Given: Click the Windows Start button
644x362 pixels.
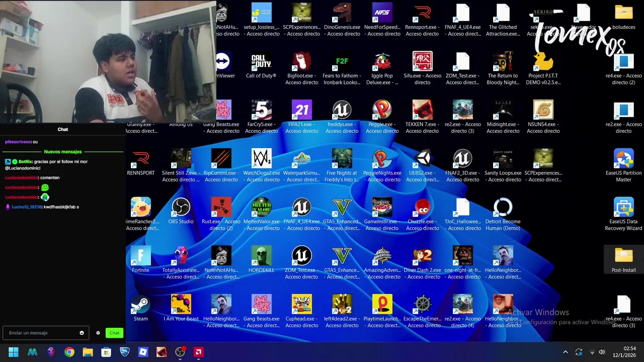Looking at the screenshot, I should pyautogui.click(x=14, y=352).
